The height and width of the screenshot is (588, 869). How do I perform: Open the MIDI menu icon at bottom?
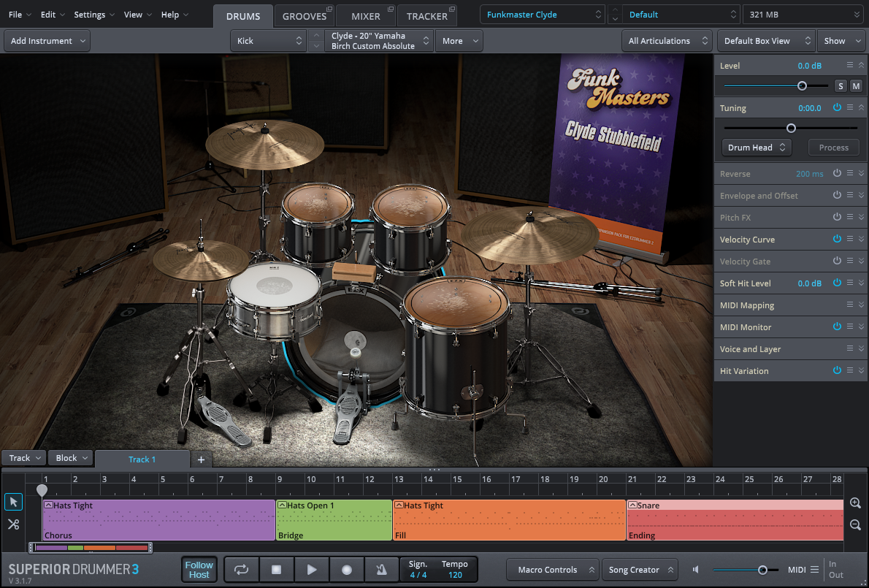(814, 570)
